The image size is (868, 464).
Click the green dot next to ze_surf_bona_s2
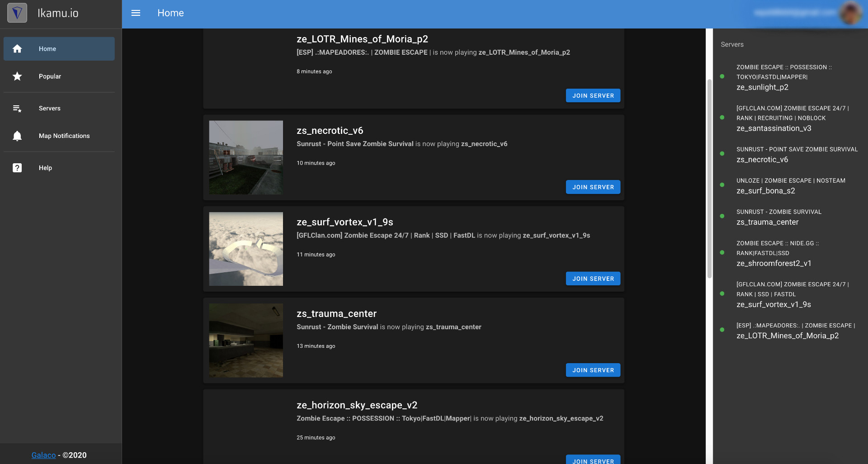722,185
